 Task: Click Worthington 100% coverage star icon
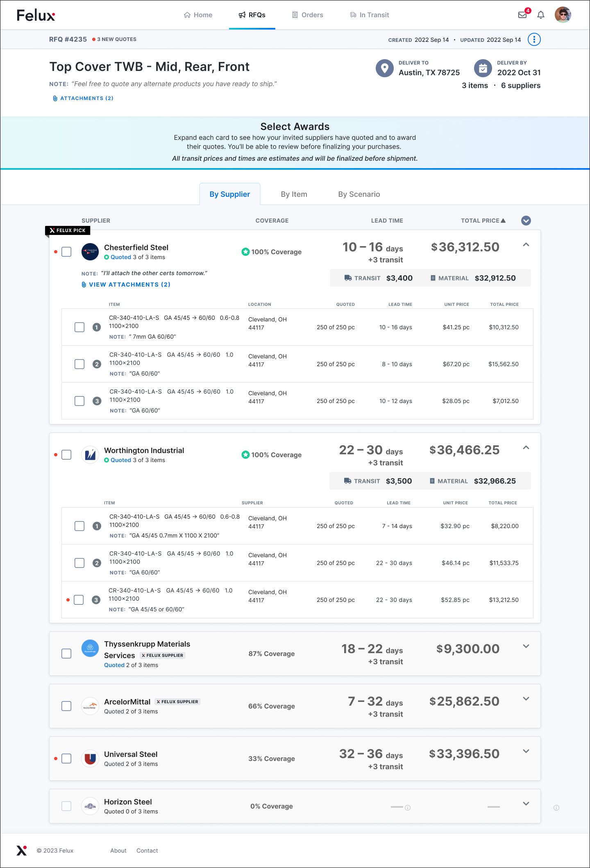245,455
